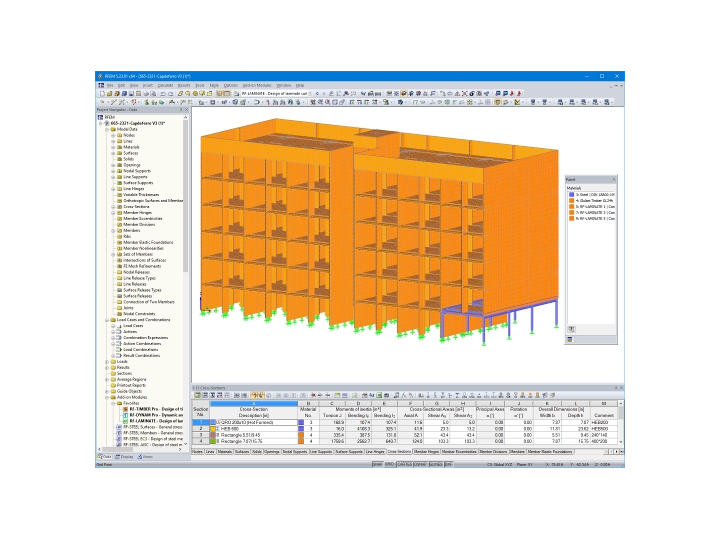Expand the Materials tree node
The image size is (720, 540).
(x=113, y=147)
